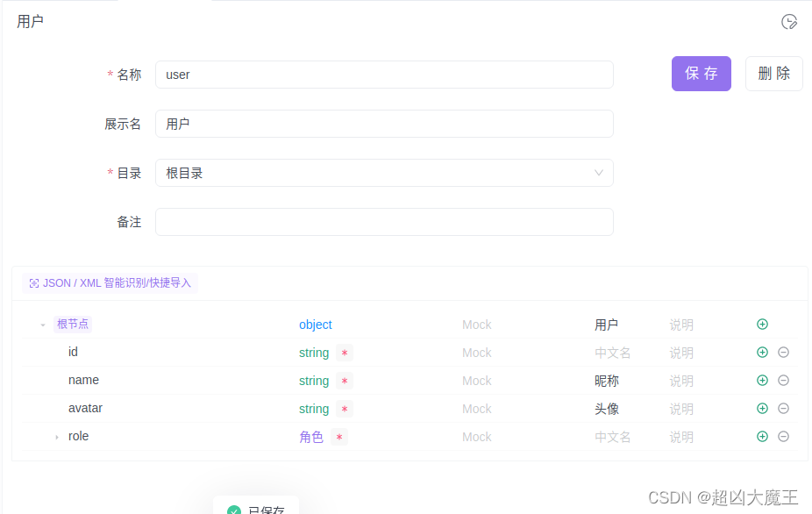Toggle the required asterisk on the name field
This screenshot has width=812, height=514.
click(x=345, y=381)
